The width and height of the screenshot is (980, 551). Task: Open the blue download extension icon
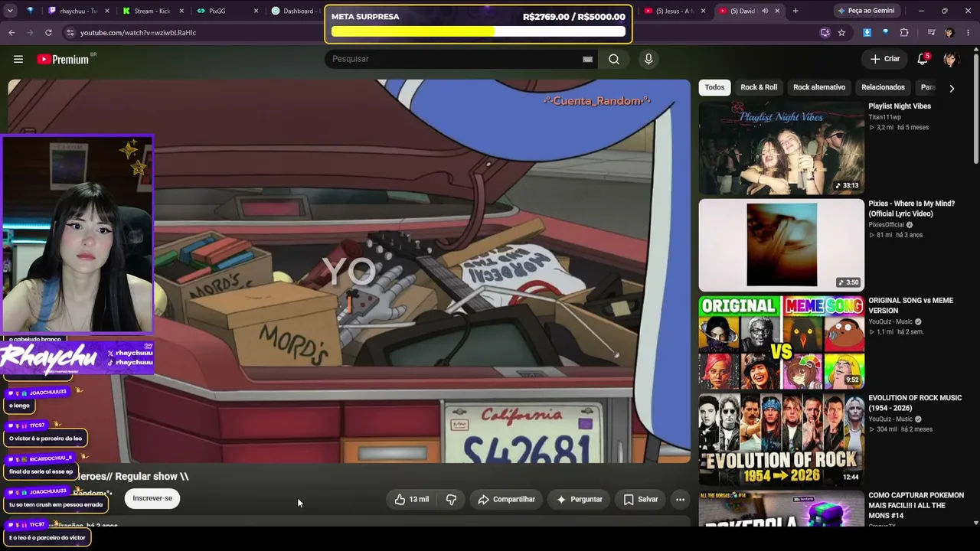tap(867, 33)
